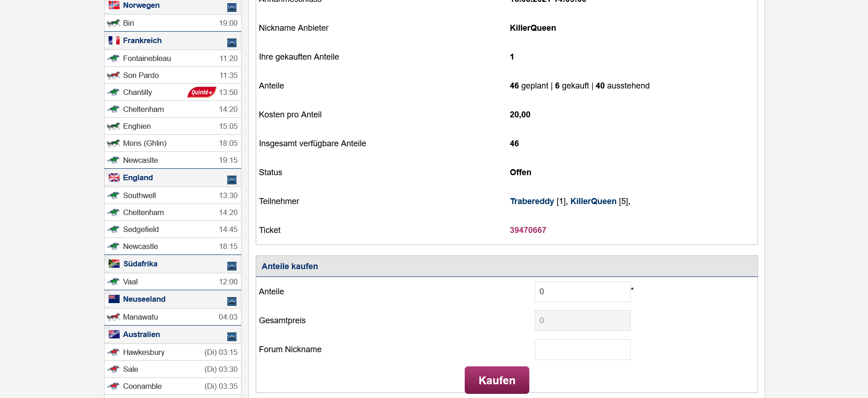This screenshot has height=398, width=868.
Task: Click the Quinté+ badge next to Chantilly
Action: 202,92
